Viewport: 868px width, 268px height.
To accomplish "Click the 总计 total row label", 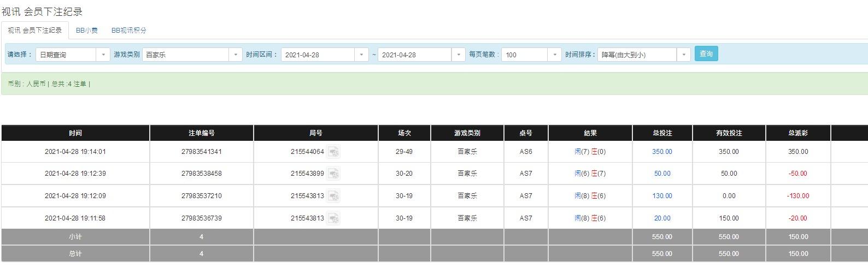I will (75, 254).
